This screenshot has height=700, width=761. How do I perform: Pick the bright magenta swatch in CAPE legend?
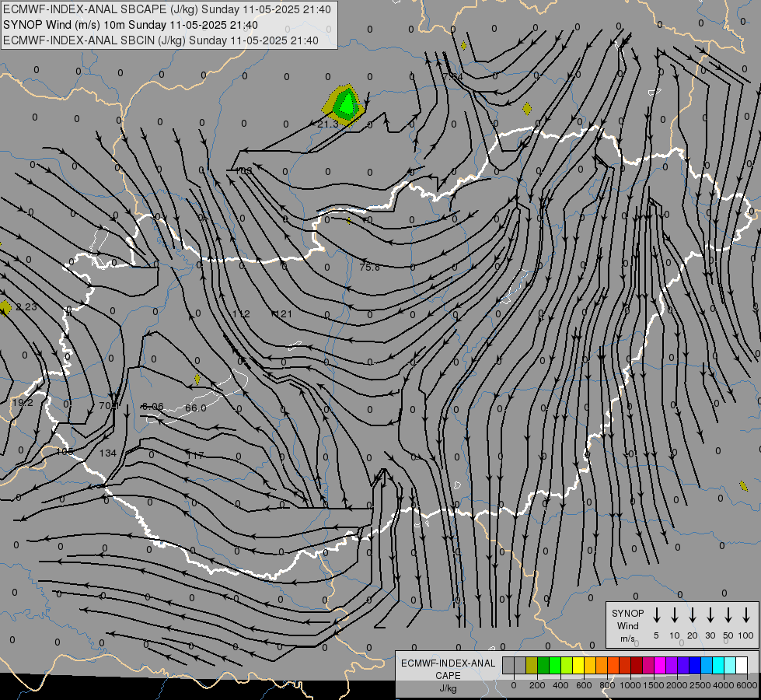pyautogui.click(x=660, y=665)
